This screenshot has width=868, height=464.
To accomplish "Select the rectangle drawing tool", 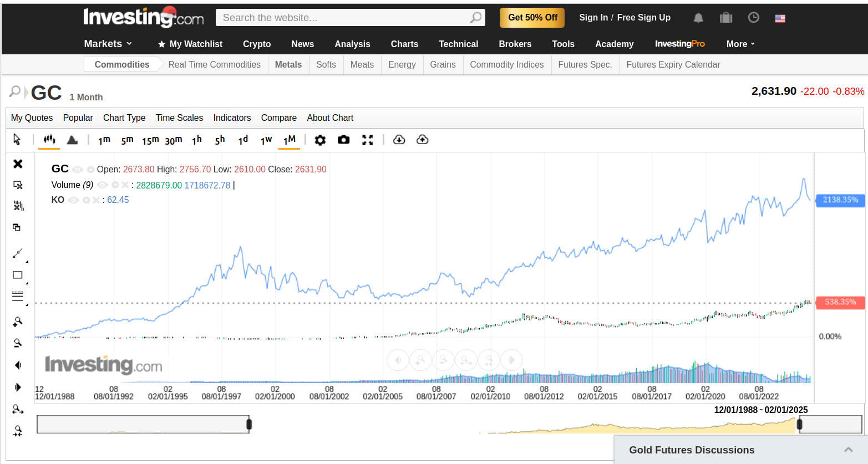I will (x=18, y=275).
